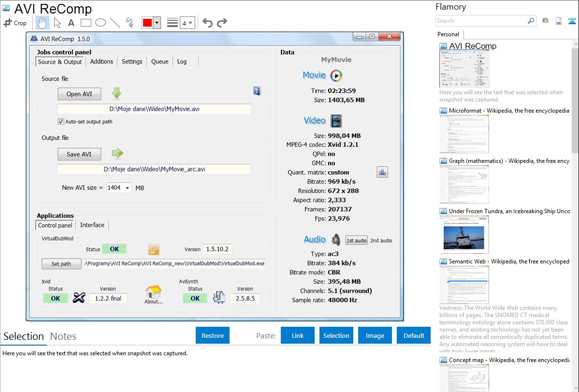Activate the hand pan tool
This screenshot has width=579, height=392.
(42, 23)
